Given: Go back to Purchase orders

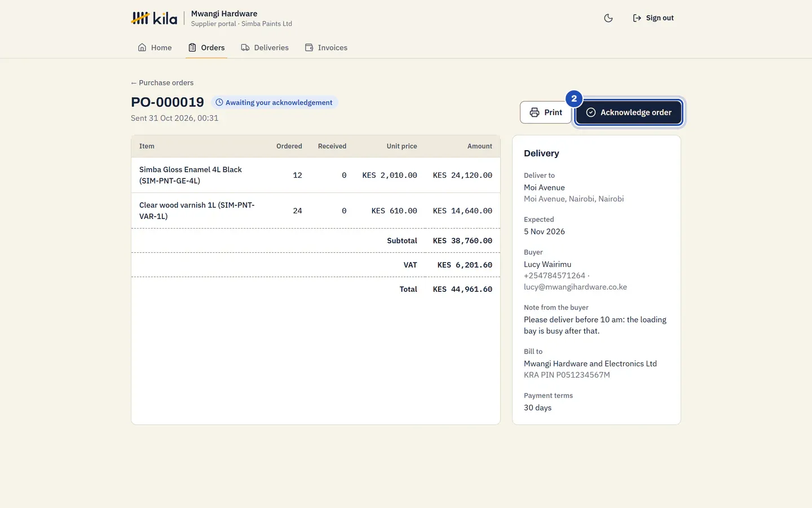Looking at the screenshot, I should tap(162, 82).
